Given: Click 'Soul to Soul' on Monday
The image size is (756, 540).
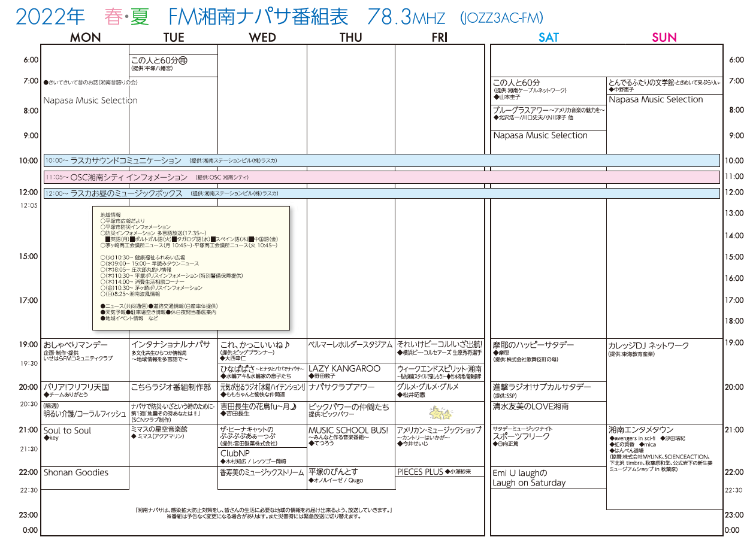Looking at the screenshot, I should (x=67, y=430).
